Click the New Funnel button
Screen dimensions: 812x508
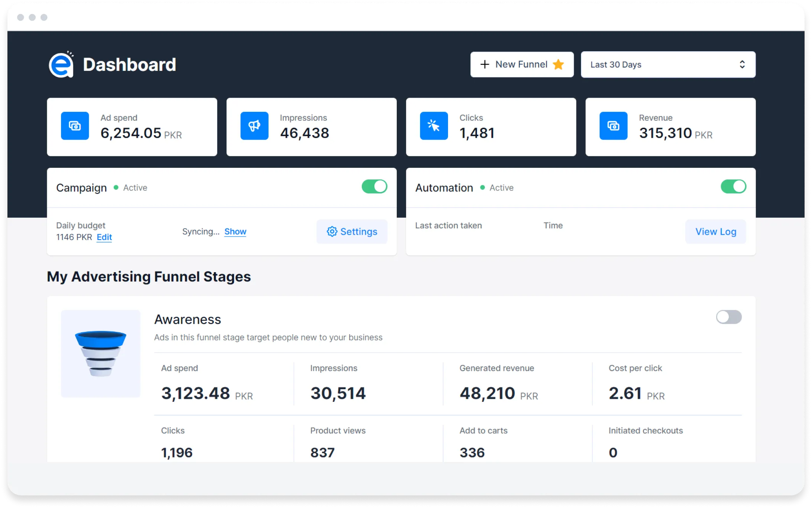coord(521,64)
